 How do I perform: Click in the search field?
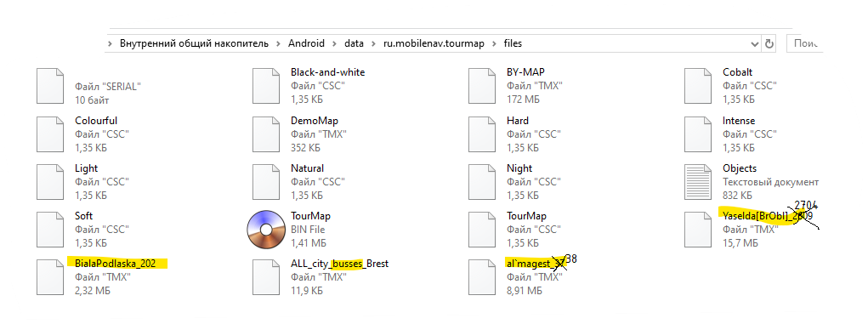805,43
